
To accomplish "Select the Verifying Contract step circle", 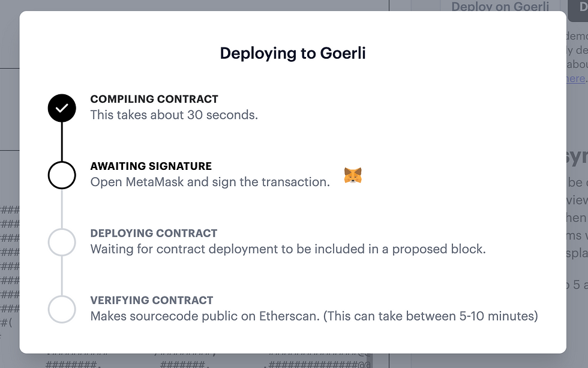I will coord(62,310).
